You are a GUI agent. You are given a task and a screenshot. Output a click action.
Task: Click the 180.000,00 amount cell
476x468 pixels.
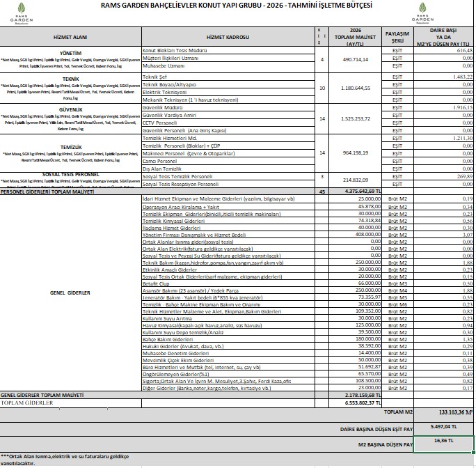[355, 339]
